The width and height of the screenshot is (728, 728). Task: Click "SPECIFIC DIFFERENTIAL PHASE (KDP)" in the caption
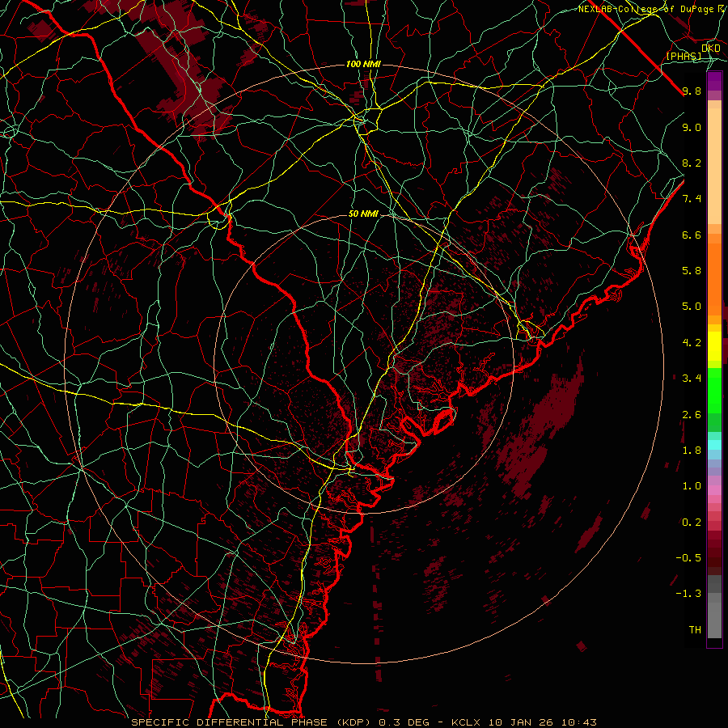[252, 722]
